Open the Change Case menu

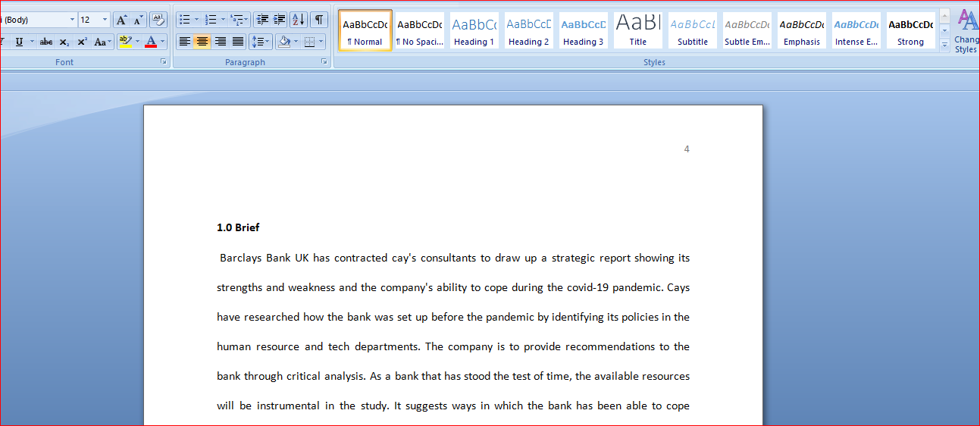click(102, 42)
